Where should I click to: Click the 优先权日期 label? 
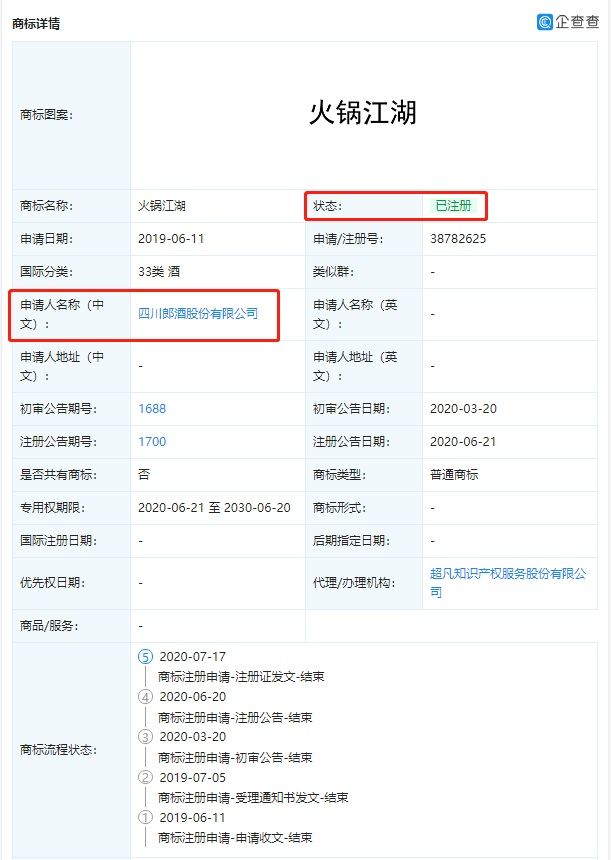(53, 582)
